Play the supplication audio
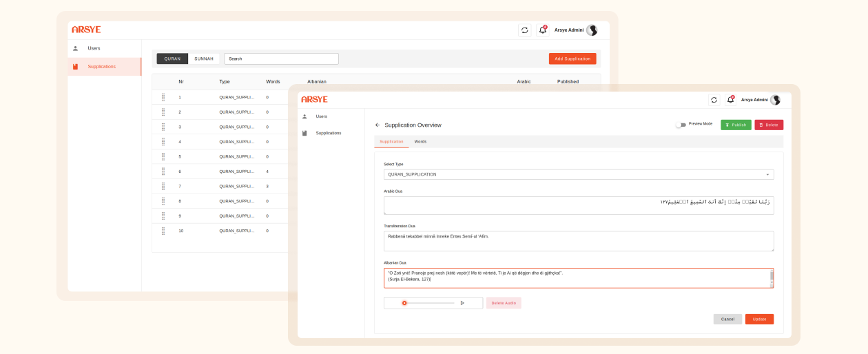The width and height of the screenshot is (868, 354). point(462,303)
